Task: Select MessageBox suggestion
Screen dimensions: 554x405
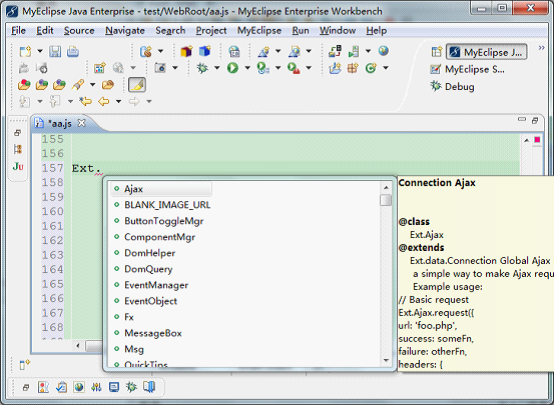Action: 153,333
